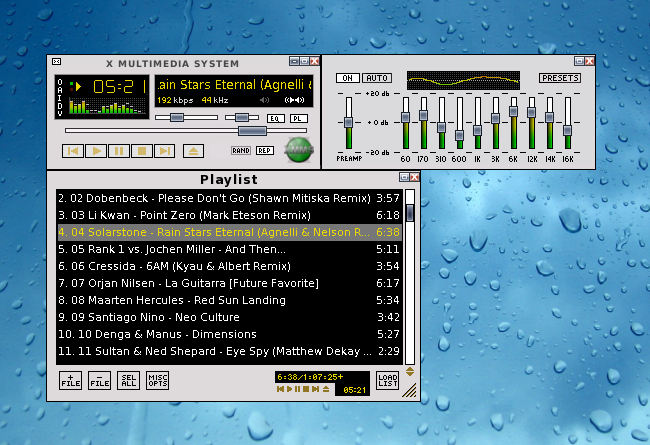650x445 pixels.
Task: Select Santiago Nino - Neo Culture track
Action: (229, 317)
